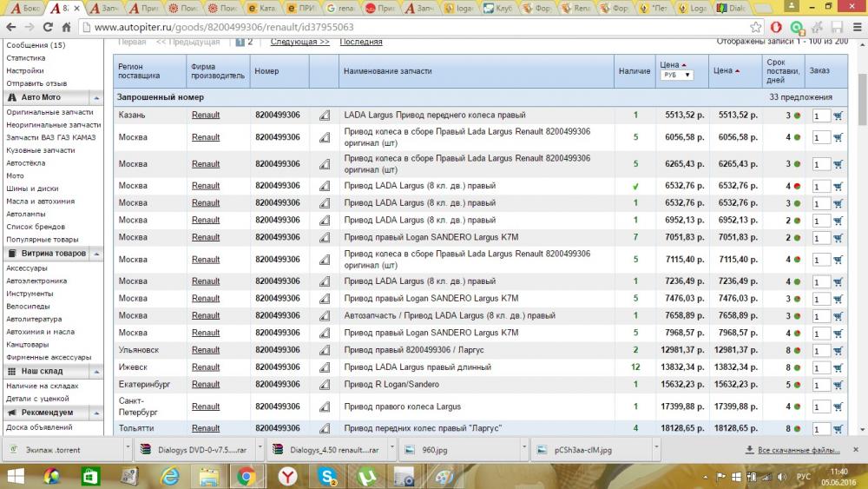Go to the browser home page
This screenshot has width=868, height=489.
click(x=67, y=27)
